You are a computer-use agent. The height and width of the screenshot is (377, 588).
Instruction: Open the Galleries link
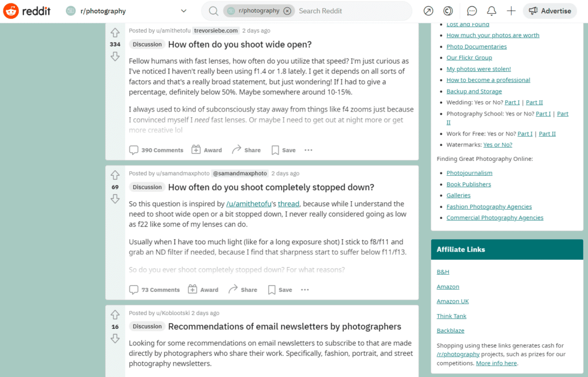click(x=458, y=195)
